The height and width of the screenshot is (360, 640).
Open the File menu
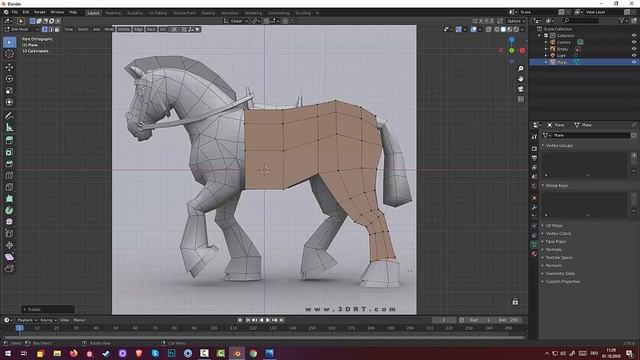pos(15,12)
